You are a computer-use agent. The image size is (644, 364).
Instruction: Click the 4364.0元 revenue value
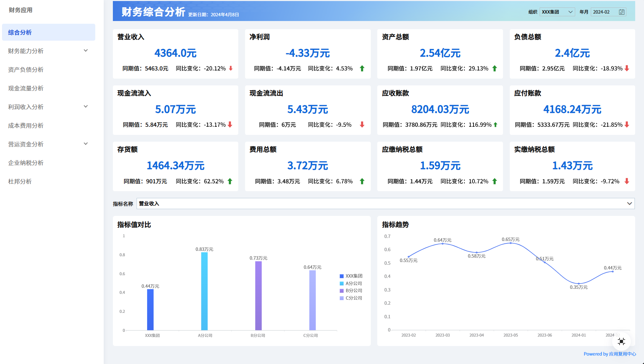pyautogui.click(x=175, y=53)
